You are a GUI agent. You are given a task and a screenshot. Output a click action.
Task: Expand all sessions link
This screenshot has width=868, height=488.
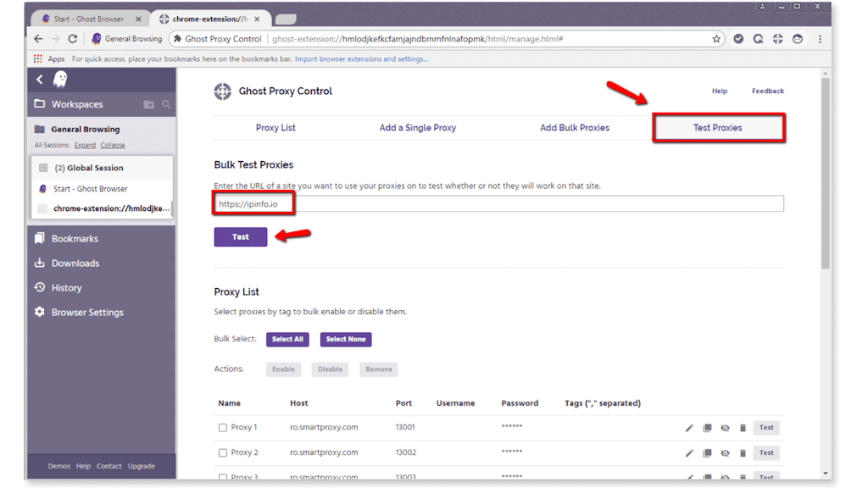click(85, 145)
